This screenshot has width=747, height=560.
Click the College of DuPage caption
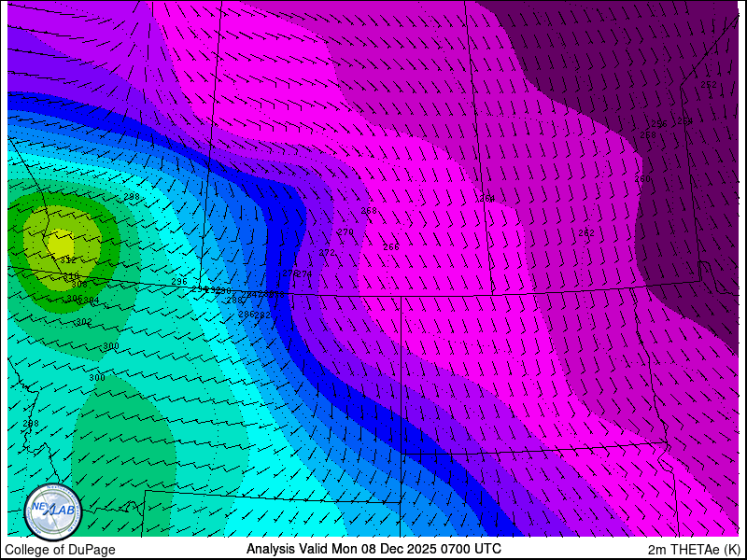click(x=60, y=550)
